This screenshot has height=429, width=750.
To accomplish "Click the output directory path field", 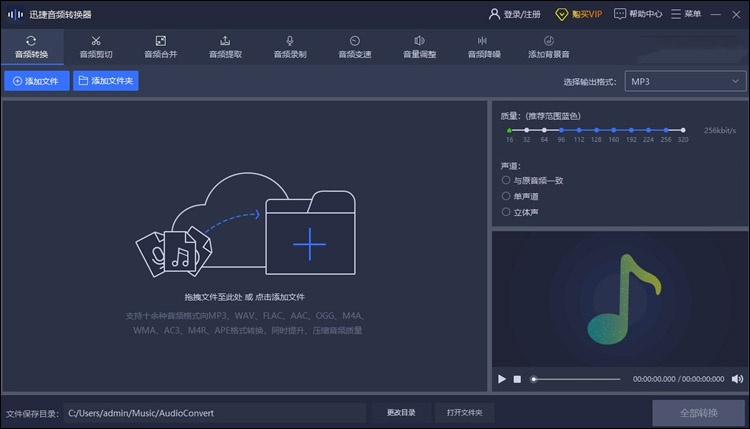I will pyautogui.click(x=215, y=413).
